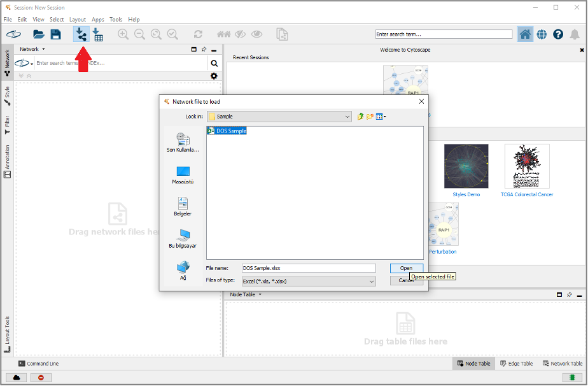Run network search magnifier button
Screen dimensions: 588x386
[x=214, y=63]
